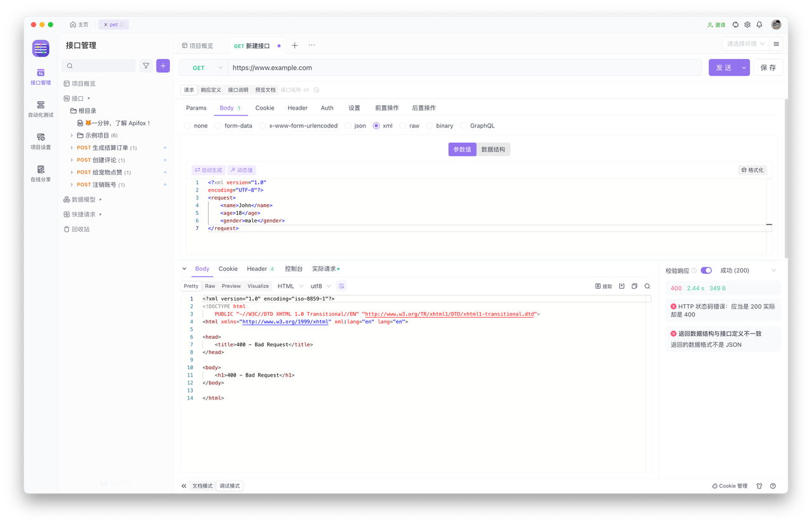Open the dropdown arrow beside 发送

(x=743, y=68)
